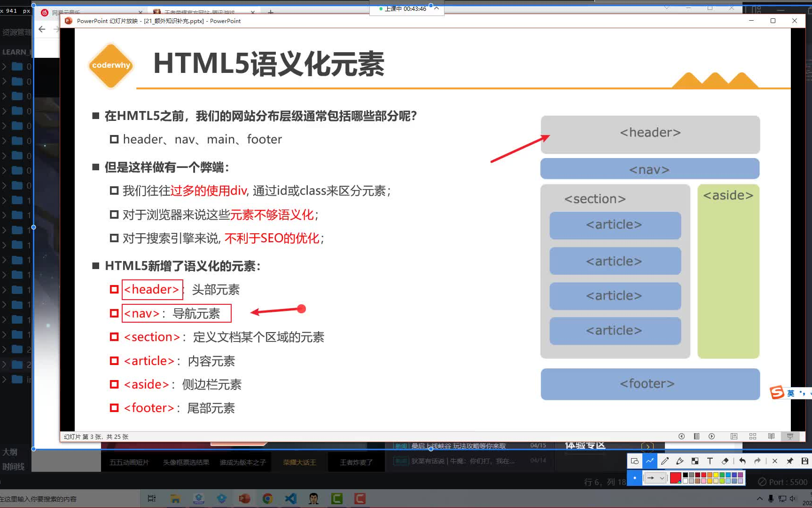The width and height of the screenshot is (812, 508).
Task: Choose the purple color swatch
Action: click(740, 475)
